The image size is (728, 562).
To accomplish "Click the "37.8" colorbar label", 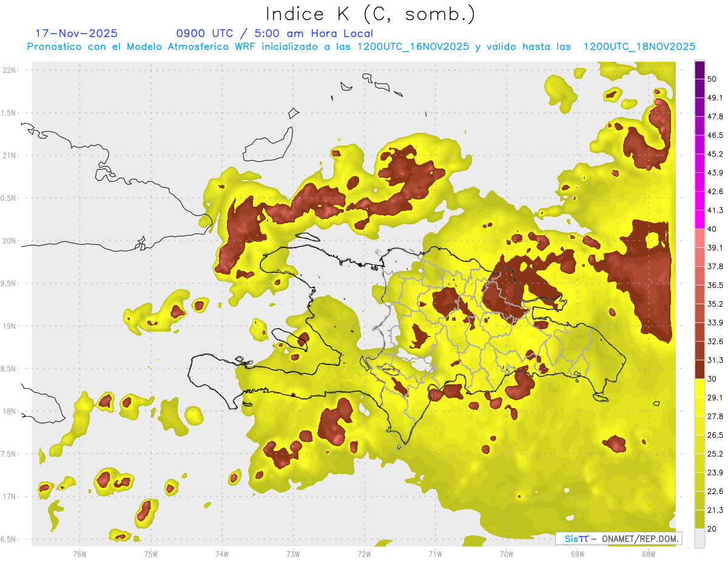I will click(x=715, y=266).
